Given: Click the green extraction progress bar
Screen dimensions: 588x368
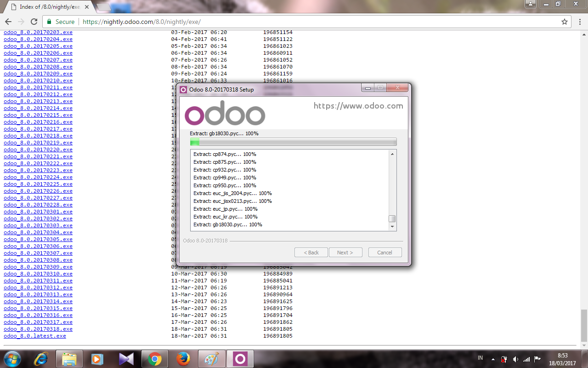Looking at the screenshot, I should pyautogui.click(x=293, y=142).
